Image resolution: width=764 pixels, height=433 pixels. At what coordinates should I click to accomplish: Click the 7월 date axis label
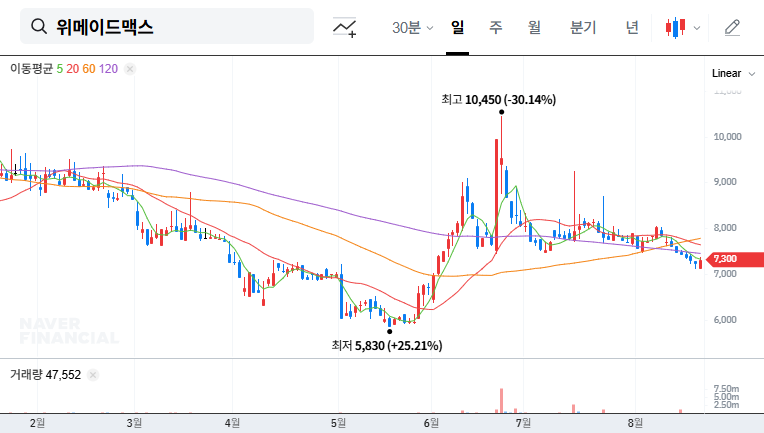point(523,423)
